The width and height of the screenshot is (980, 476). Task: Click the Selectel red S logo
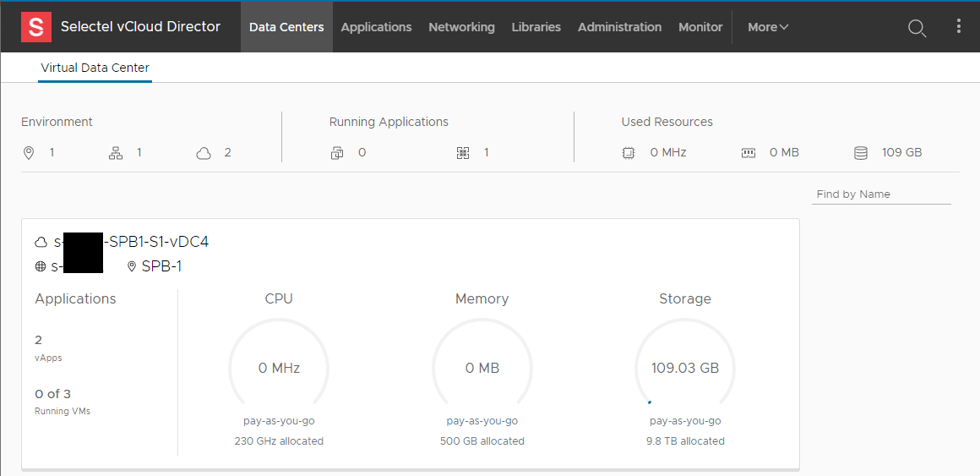click(36, 27)
